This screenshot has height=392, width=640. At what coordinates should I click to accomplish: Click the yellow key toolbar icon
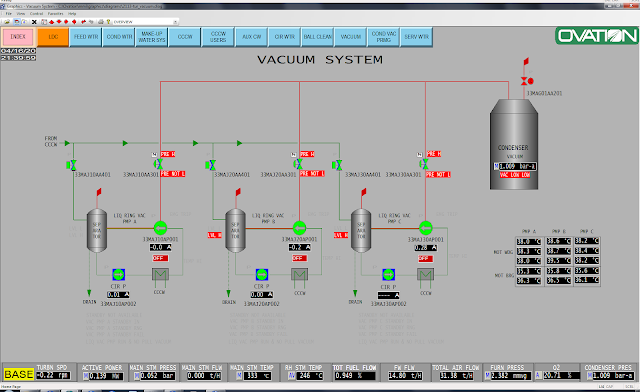click(x=109, y=22)
